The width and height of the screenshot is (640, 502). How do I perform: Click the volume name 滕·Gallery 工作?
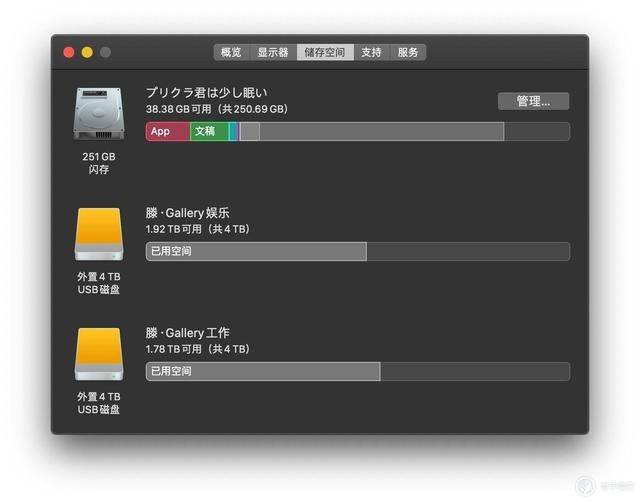pyautogui.click(x=187, y=333)
